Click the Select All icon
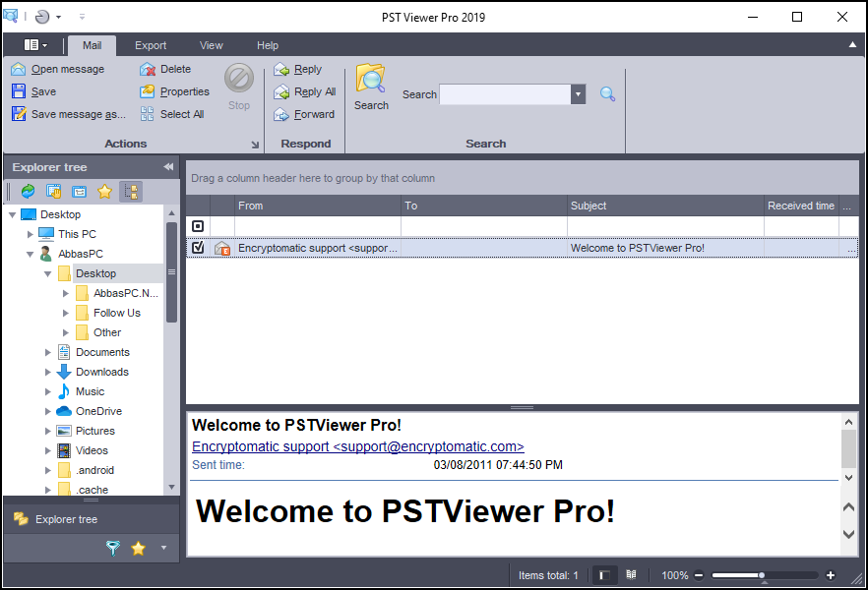This screenshot has height=590, width=868. coord(148,114)
